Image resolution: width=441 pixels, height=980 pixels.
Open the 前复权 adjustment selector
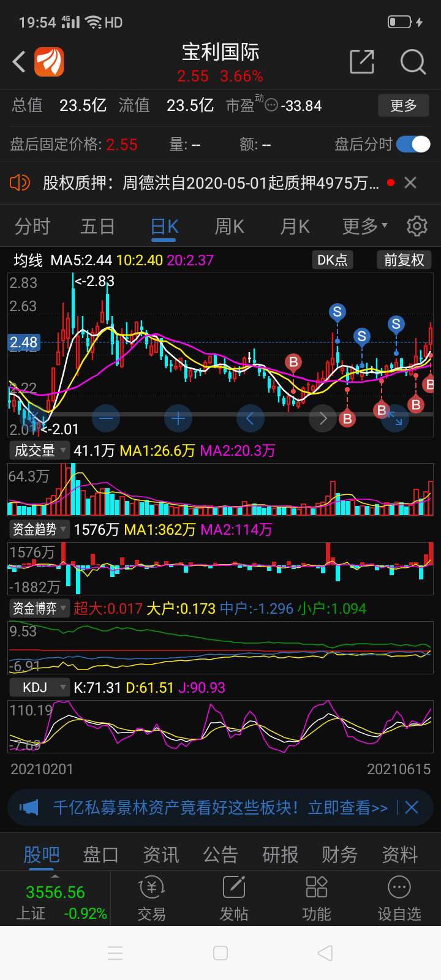pyautogui.click(x=404, y=260)
